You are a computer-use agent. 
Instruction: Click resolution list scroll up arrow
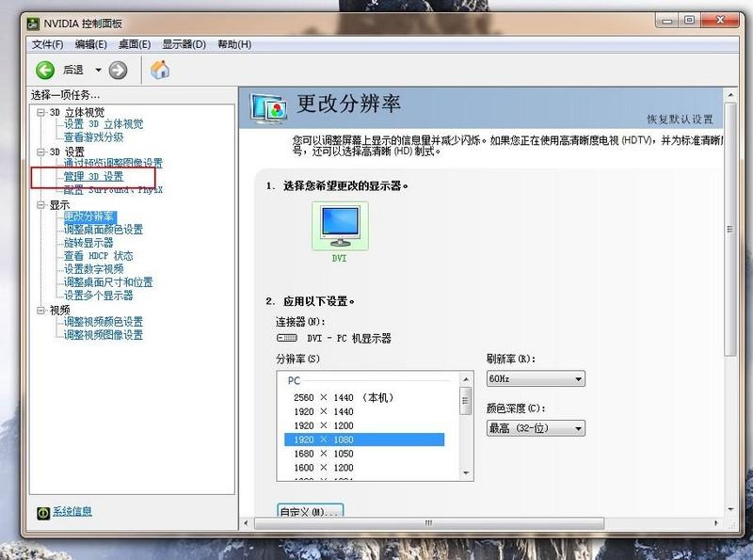tap(465, 379)
